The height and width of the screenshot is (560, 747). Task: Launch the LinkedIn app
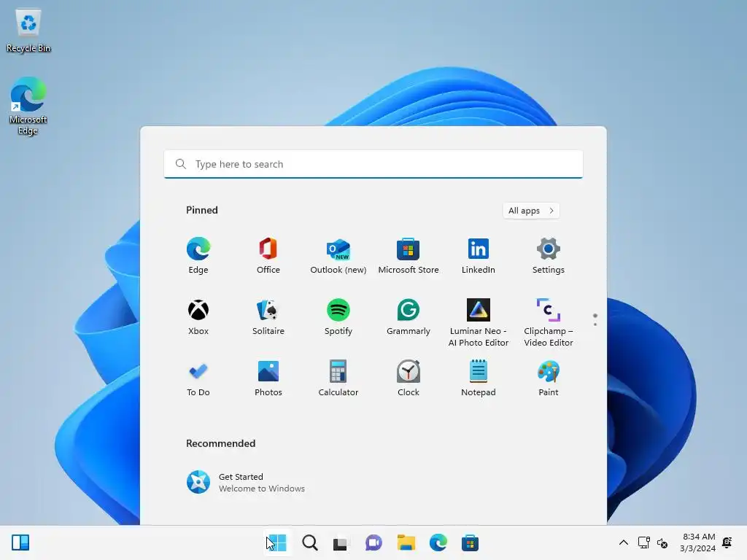pyautogui.click(x=479, y=256)
